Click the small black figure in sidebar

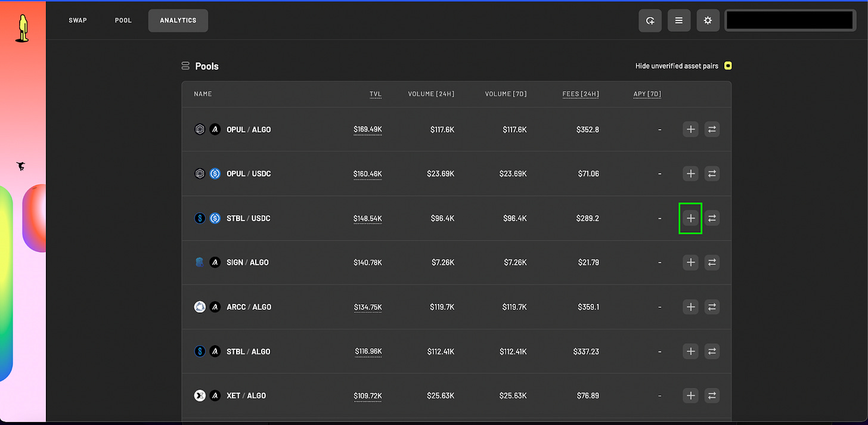[x=21, y=166]
